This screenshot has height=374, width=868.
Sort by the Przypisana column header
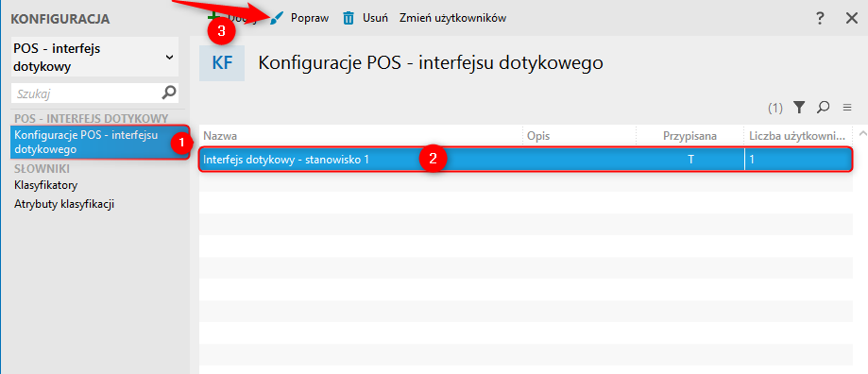(689, 136)
